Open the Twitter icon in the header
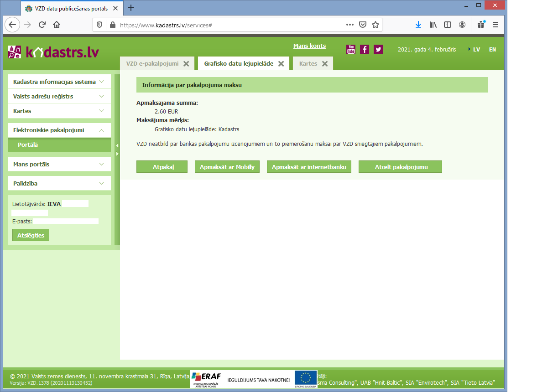Viewport: 558px width, 392px height. click(x=378, y=49)
